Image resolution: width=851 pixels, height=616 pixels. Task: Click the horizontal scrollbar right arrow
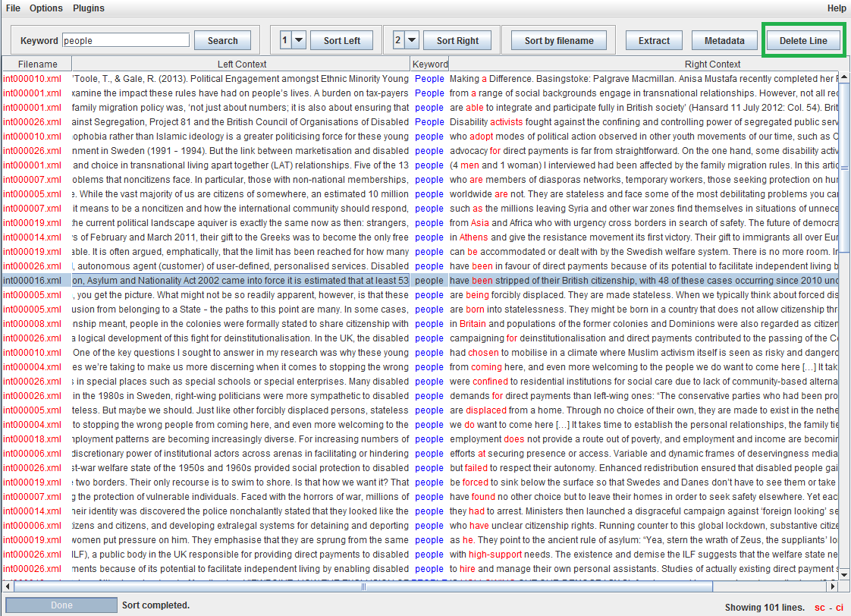pyautogui.click(x=833, y=586)
